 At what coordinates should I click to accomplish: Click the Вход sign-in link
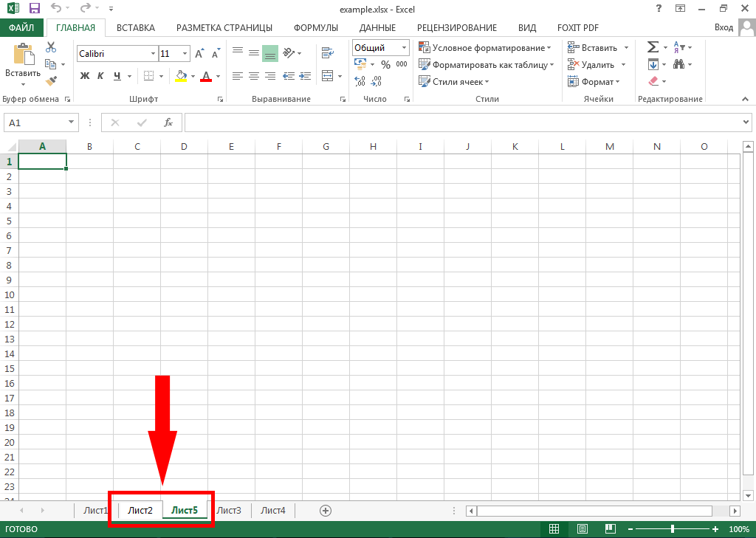point(724,27)
